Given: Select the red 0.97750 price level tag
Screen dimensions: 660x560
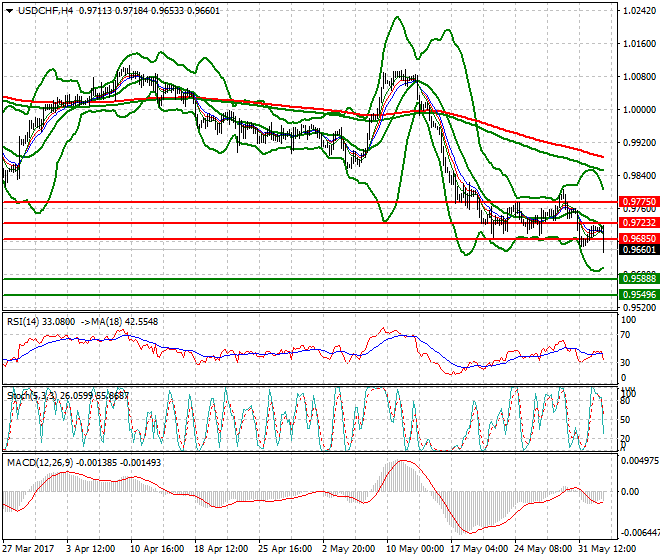Looking at the screenshot, I should (638, 201).
